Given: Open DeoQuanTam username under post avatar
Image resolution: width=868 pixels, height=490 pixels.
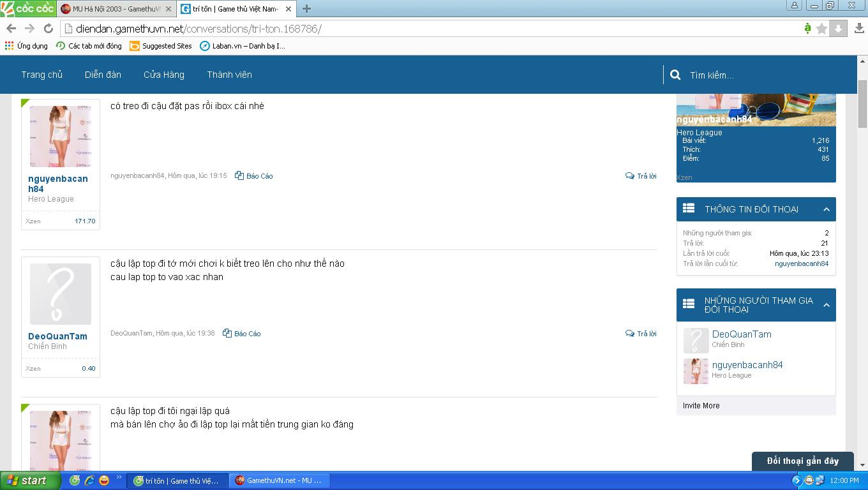Looking at the screenshot, I should (57, 336).
